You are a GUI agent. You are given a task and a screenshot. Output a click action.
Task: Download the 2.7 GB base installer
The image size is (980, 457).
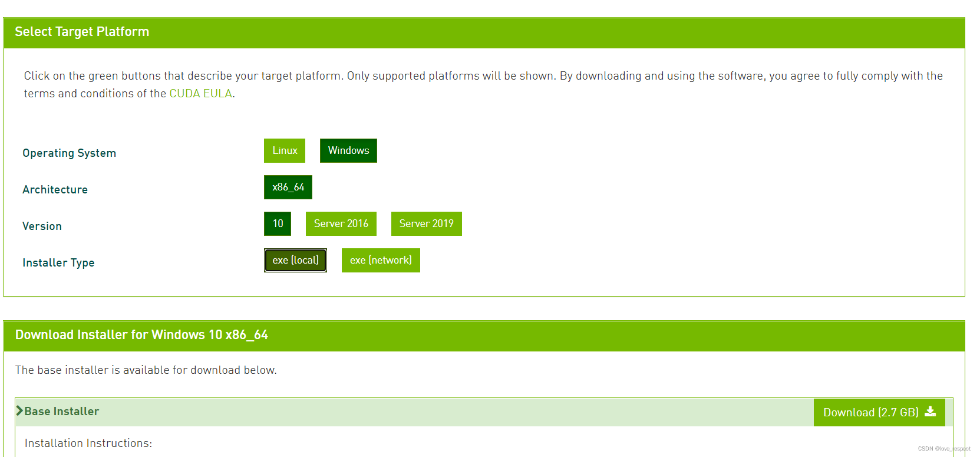pyautogui.click(x=879, y=412)
